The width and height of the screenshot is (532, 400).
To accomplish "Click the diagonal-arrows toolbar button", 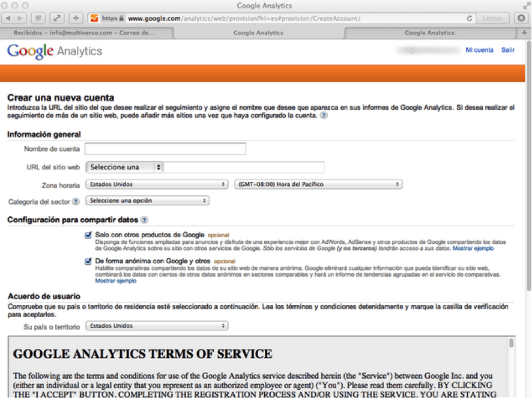I will (x=57, y=19).
